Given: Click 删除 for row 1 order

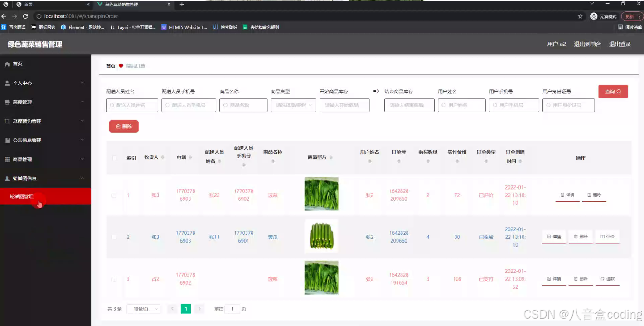Looking at the screenshot, I should [594, 195].
